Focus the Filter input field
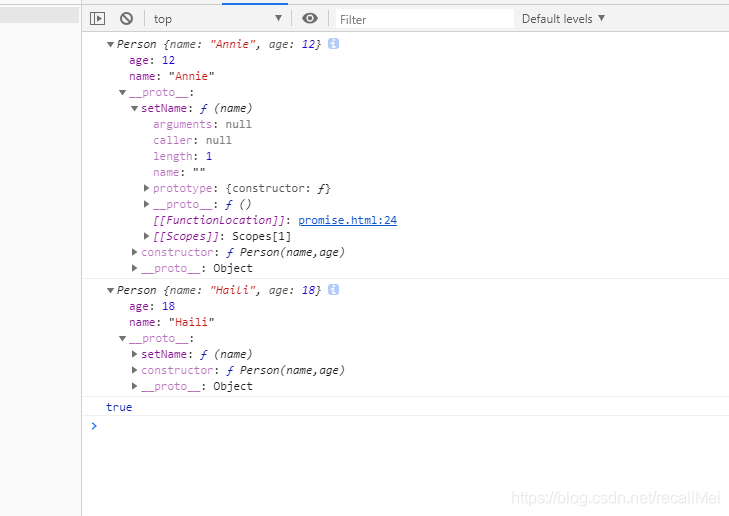This screenshot has height=516, width=729. [424, 19]
